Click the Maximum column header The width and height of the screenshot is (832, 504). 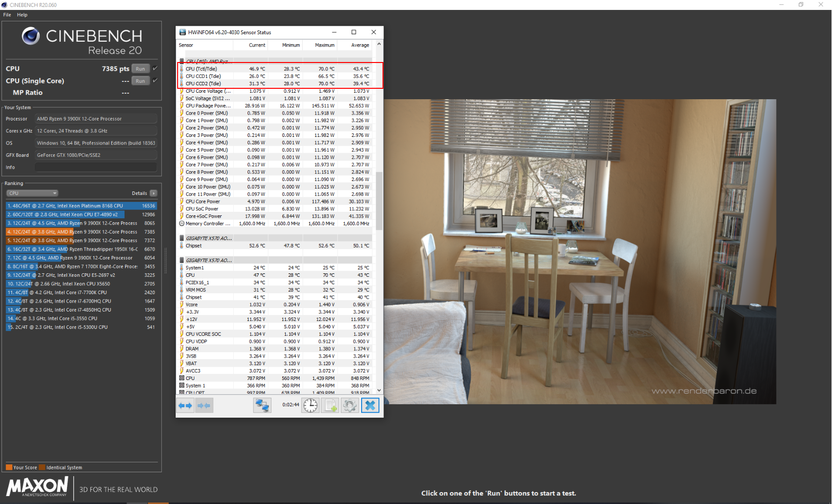[320, 45]
